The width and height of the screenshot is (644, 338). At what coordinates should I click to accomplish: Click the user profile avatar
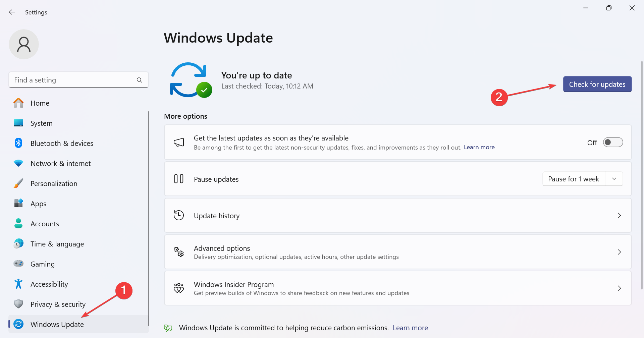point(24,44)
